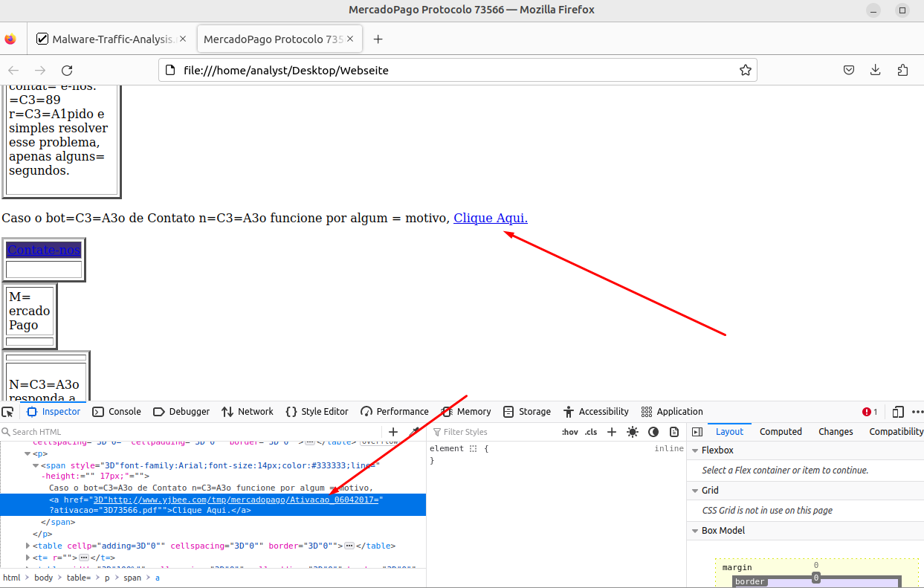The height and width of the screenshot is (588, 924).
Task: Click the margin value in box model
Action: (815, 566)
